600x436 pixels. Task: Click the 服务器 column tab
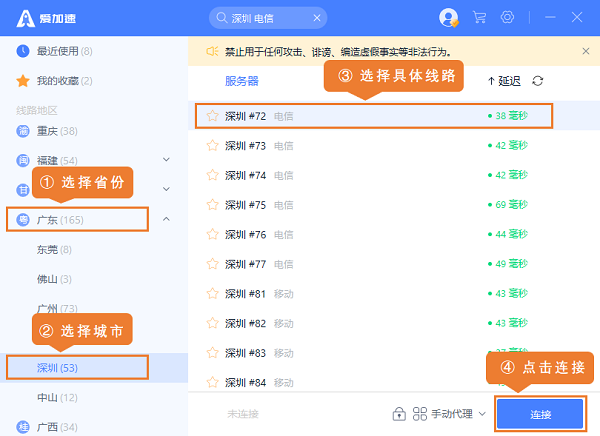pyautogui.click(x=241, y=81)
